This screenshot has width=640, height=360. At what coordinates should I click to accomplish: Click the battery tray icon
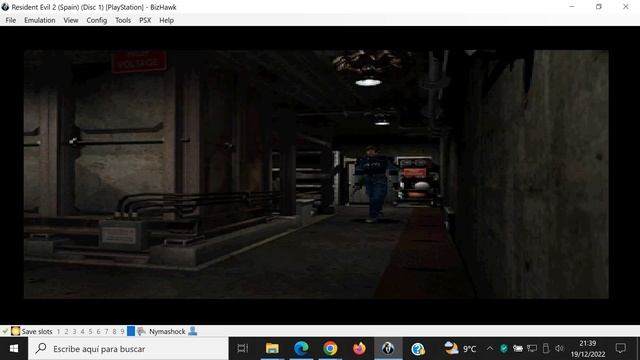[x=518, y=349]
